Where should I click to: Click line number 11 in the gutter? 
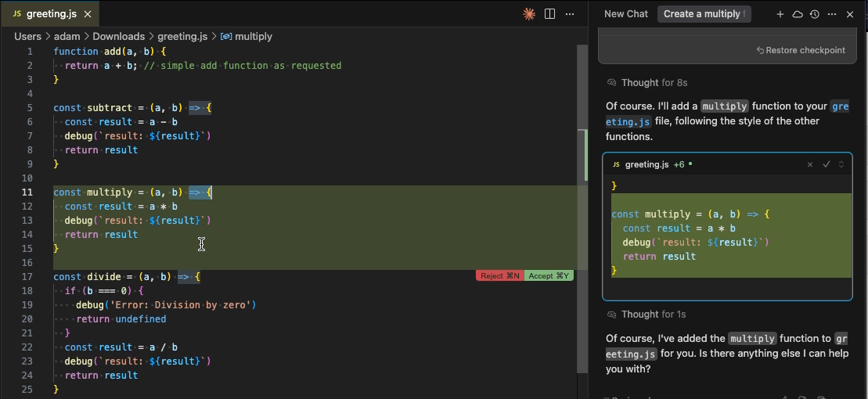click(27, 192)
